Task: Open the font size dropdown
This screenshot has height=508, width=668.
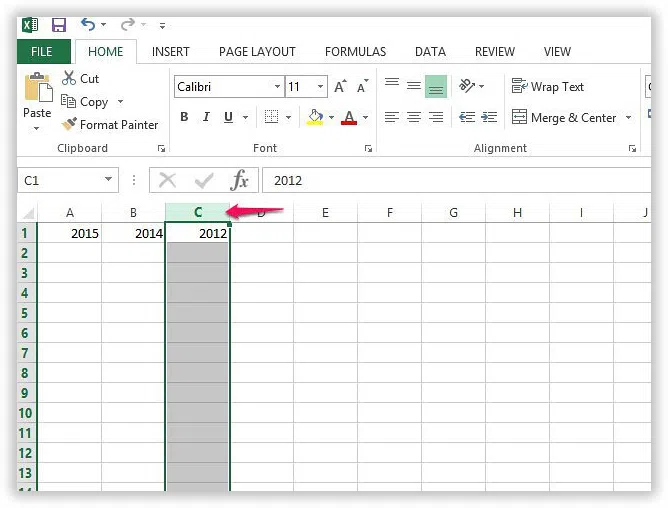Action: tap(320, 87)
